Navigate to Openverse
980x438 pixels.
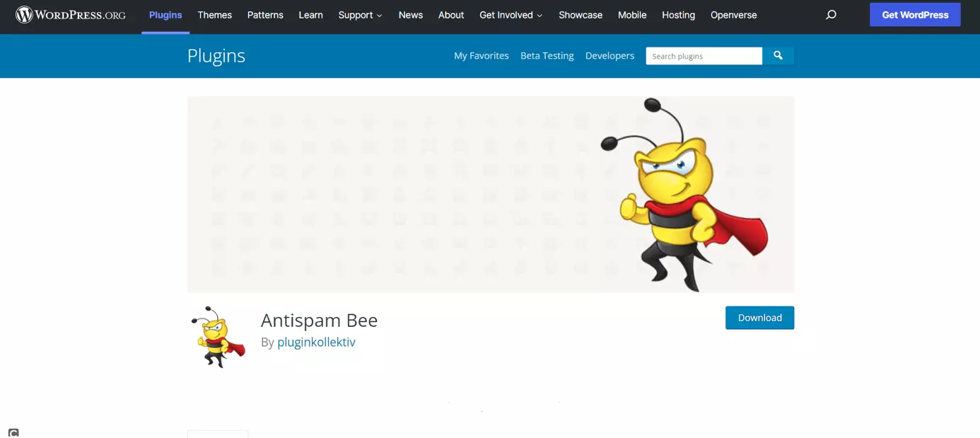(733, 15)
